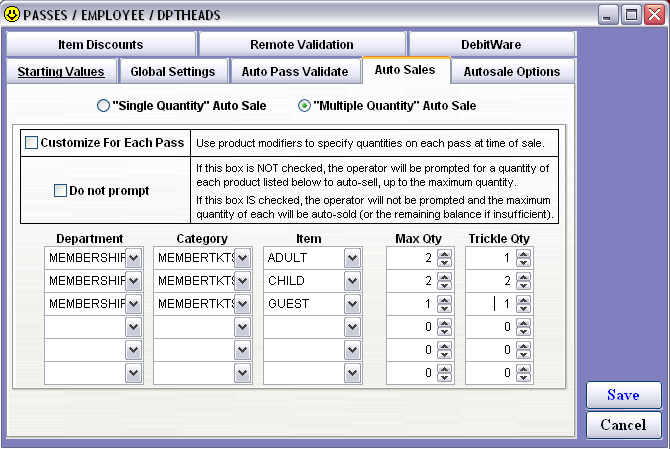Increase Max Qty in fifth row
This screenshot has width=670, height=449.
pos(444,346)
